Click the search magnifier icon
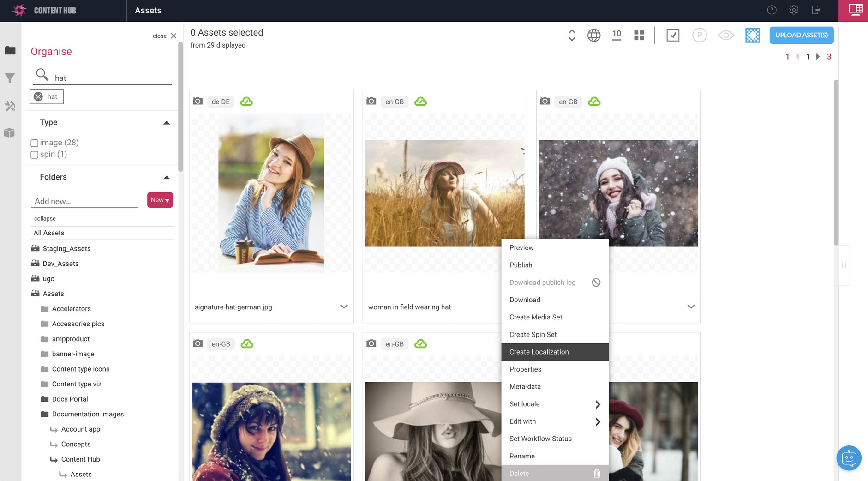This screenshot has height=481, width=868. coord(42,74)
